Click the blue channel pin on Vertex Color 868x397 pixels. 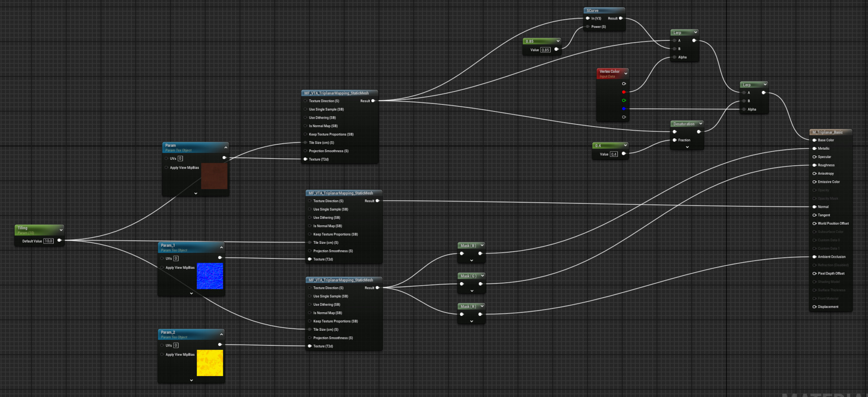(623, 109)
